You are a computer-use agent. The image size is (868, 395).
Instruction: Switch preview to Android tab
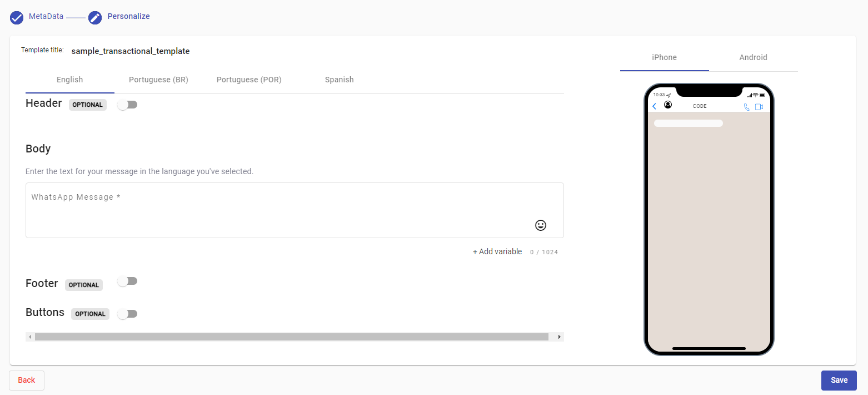pos(754,57)
